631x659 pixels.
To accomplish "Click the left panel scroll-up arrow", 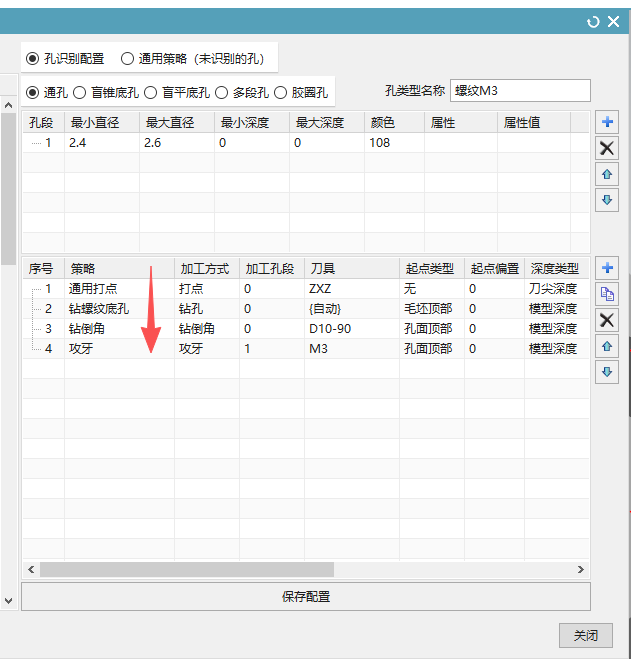I will pos(8,105).
